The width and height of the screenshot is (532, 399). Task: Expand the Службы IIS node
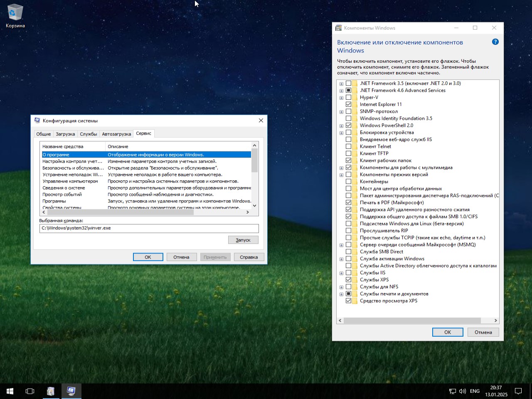(x=341, y=273)
